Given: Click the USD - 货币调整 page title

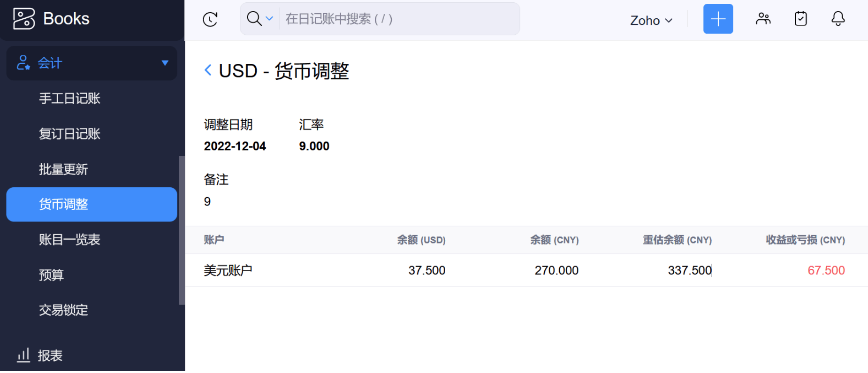Looking at the screenshot, I should [284, 71].
